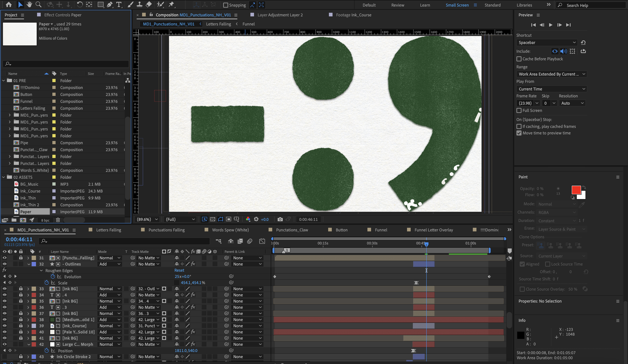Select the Zoom tool in toolbar
Screen dimensions: 628x364
38,5
